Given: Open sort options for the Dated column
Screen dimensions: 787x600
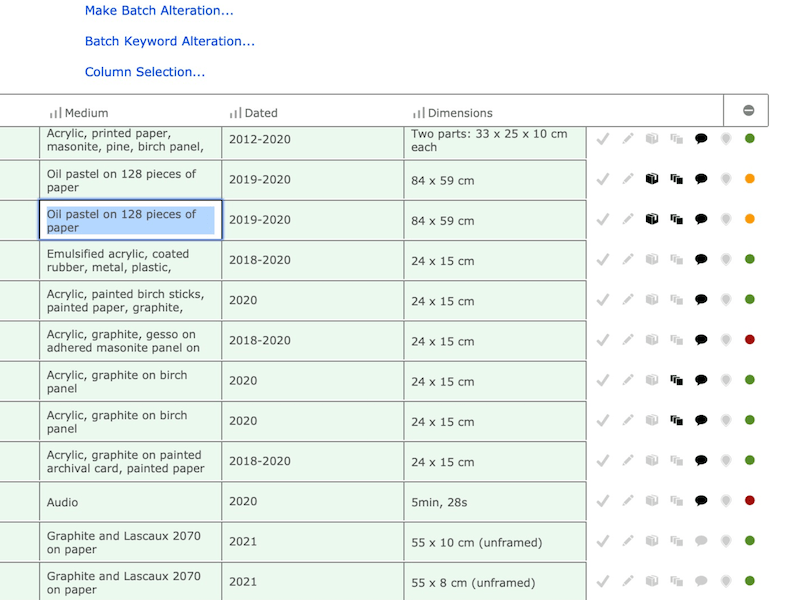Looking at the screenshot, I should point(236,113).
